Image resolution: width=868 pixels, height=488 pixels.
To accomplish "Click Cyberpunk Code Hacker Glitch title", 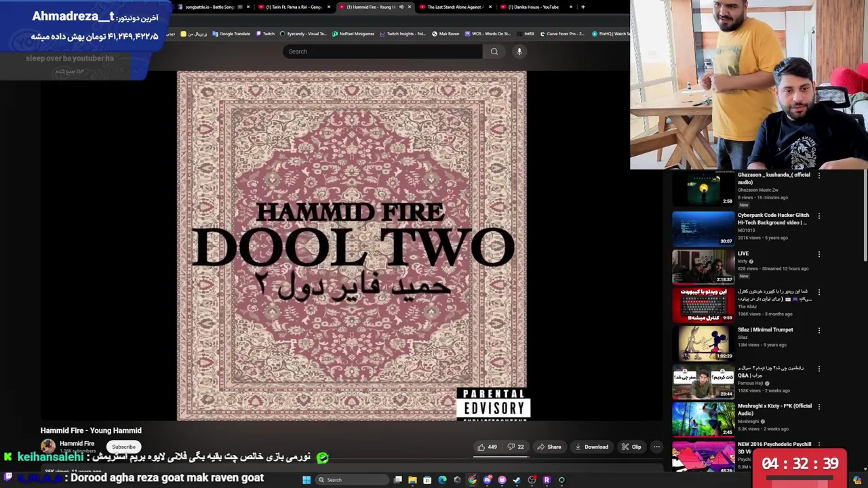I will tap(773, 219).
